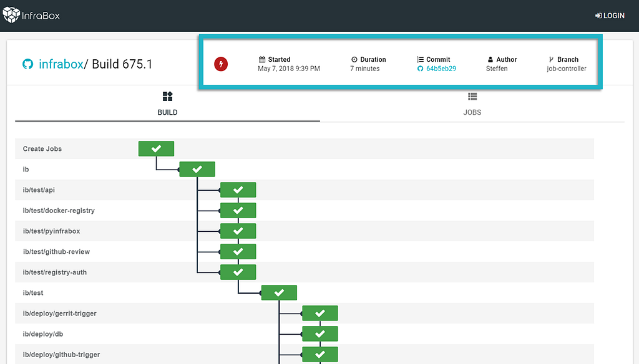639x364 pixels.
Task: Click the branch icon next to Branch
Action: pyautogui.click(x=551, y=59)
